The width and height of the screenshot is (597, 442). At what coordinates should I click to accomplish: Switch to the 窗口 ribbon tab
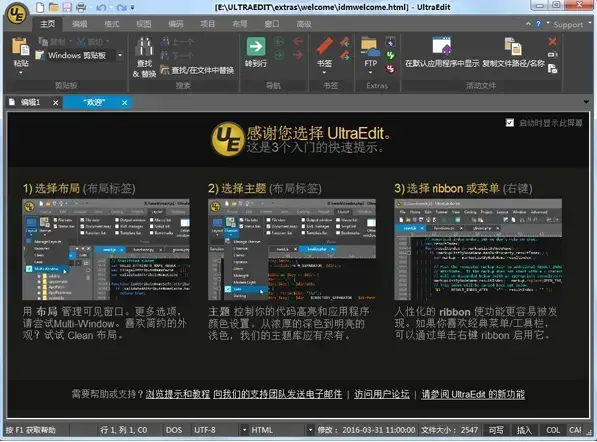[271, 24]
